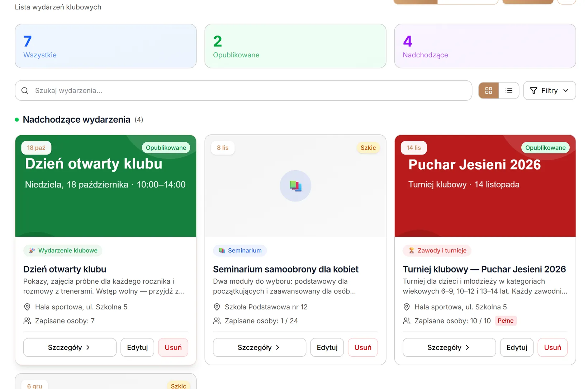This screenshot has width=588, height=389.
Task: Edit the Dzień otwarty klubu event
Action: click(x=137, y=347)
